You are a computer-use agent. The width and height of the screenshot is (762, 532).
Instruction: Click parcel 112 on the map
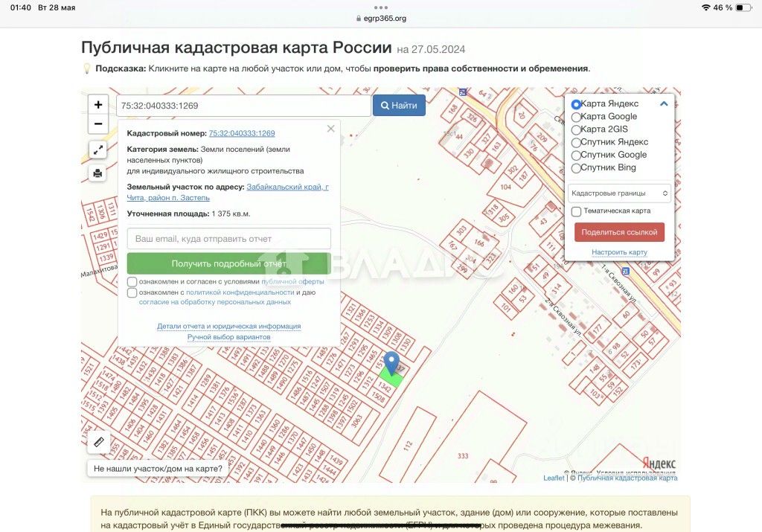[x=407, y=446]
